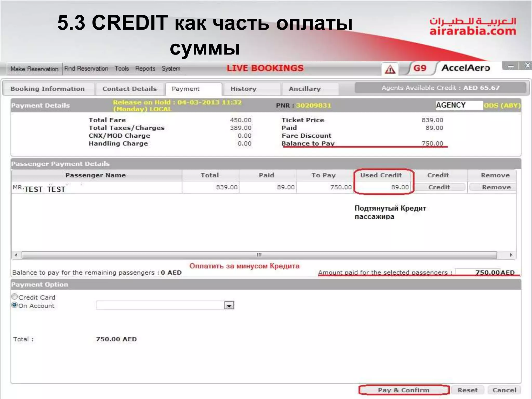Click the Balance to Pay 750.00 value
Viewport: 532px width, 399px height.
pyautogui.click(x=432, y=143)
